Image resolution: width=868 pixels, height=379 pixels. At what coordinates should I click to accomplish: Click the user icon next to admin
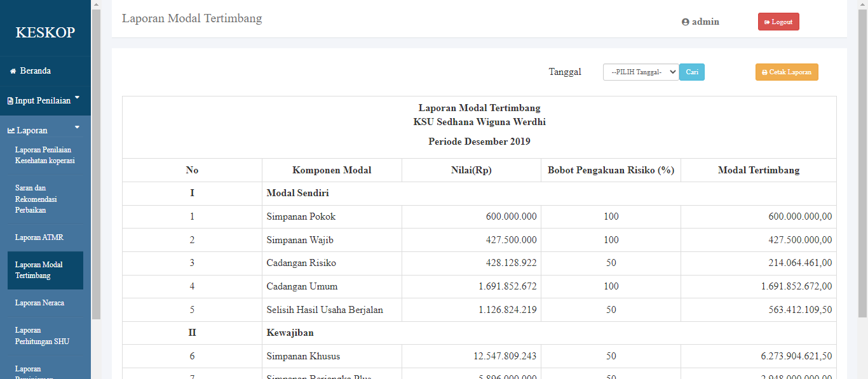point(686,22)
